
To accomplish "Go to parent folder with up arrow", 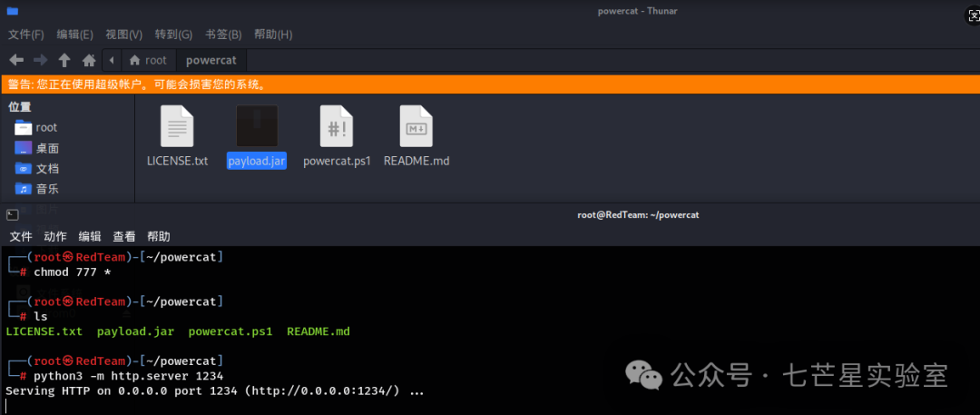I will [x=64, y=60].
